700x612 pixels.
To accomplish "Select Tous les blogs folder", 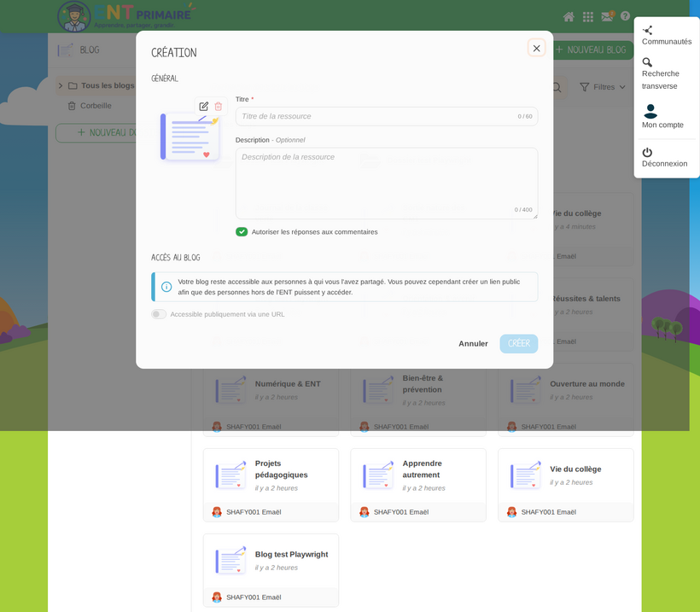I will [x=101, y=85].
